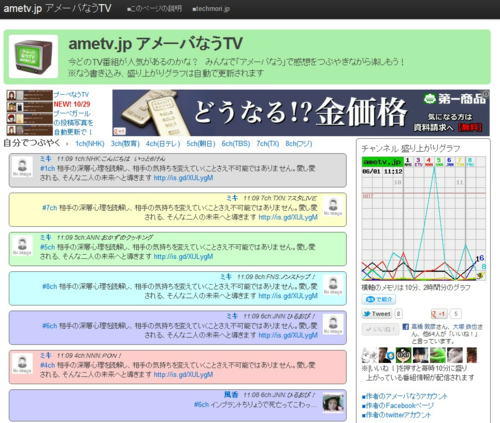Open 作者のアメーバなうアカウント link
The width and height of the screenshot is (500, 423).
(x=405, y=396)
